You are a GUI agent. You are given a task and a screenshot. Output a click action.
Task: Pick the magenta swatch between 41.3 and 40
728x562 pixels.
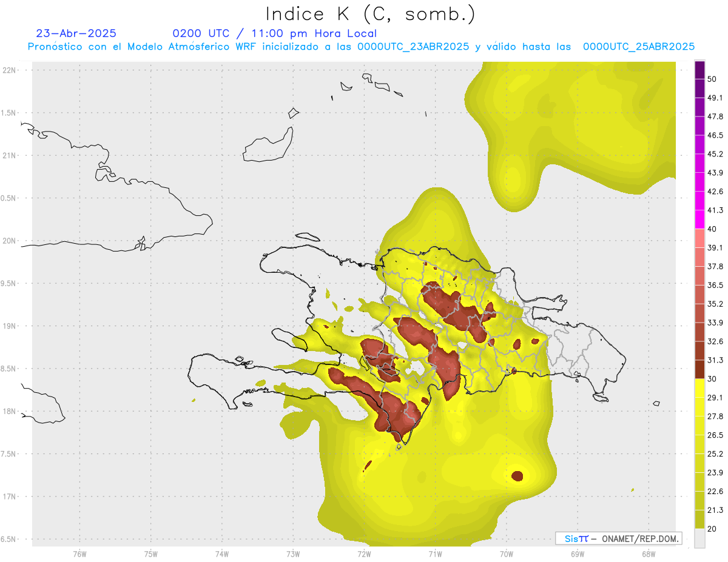click(x=699, y=219)
